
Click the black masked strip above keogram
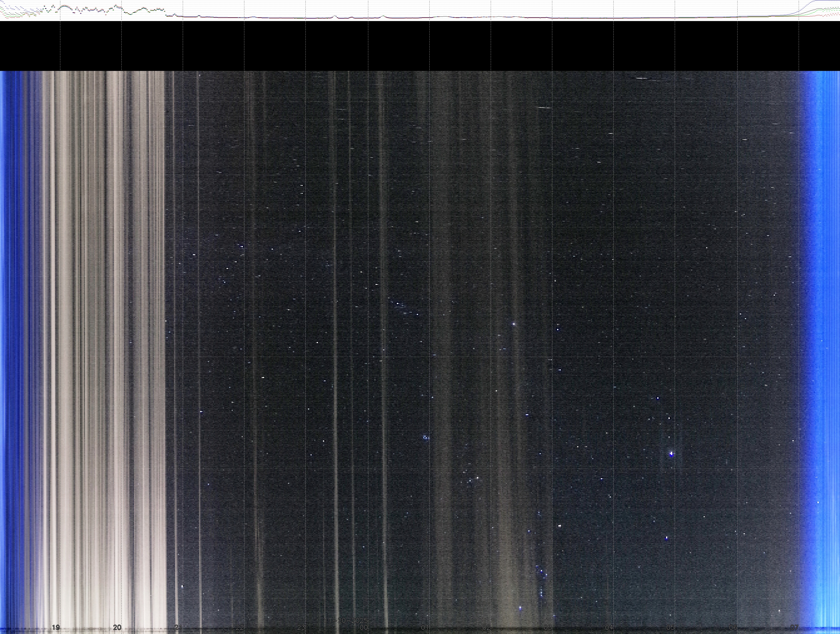(418, 45)
